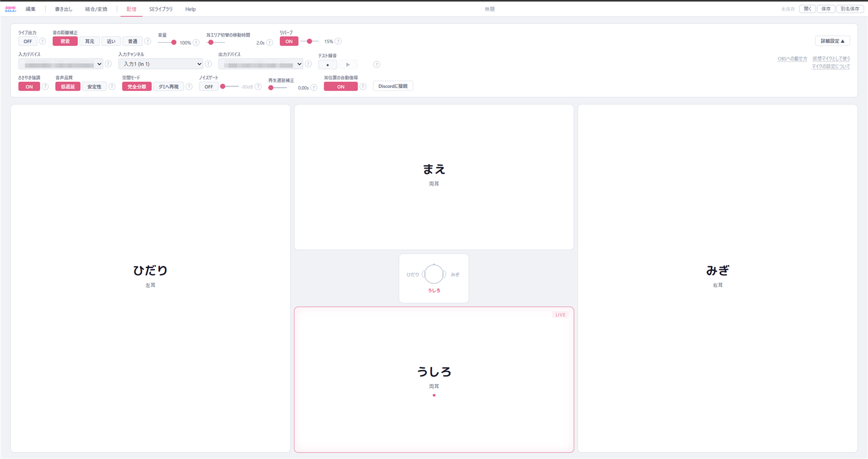868x459 pixels.
Task: Adjust the 音量 volume slider
Action: point(167,42)
